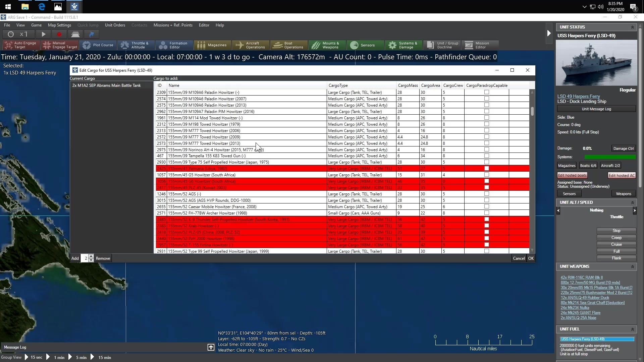Open Missions + Ref. Points menu

173,25
